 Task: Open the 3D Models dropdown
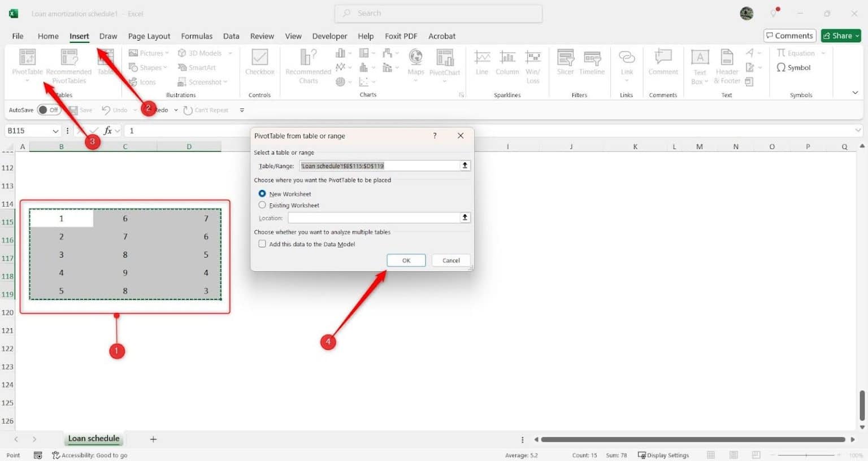205,53
